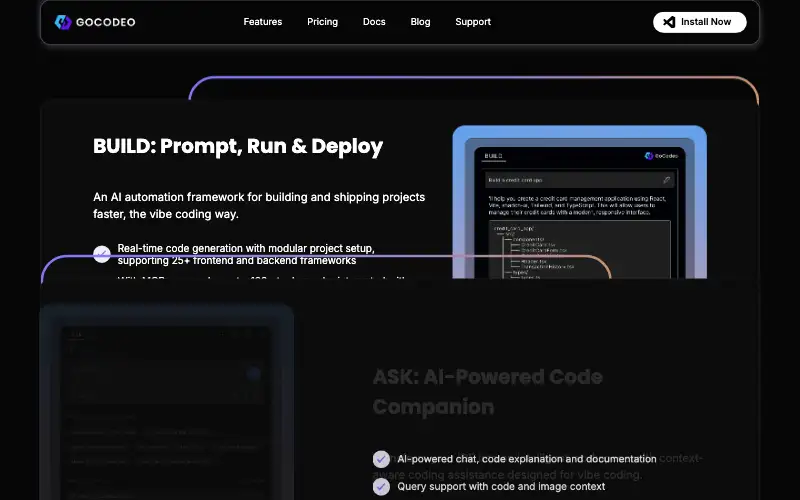Open the Blog nav link

pos(420,22)
